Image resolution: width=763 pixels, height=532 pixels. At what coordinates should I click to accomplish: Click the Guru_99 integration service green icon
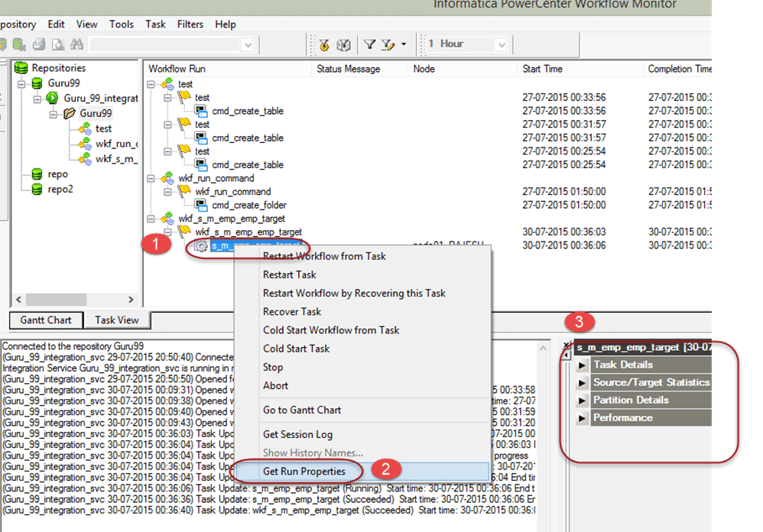click(52, 98)
